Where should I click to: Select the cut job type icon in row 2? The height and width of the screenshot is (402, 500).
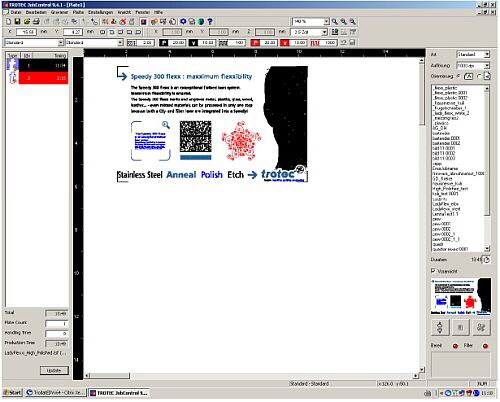(13, 78)
